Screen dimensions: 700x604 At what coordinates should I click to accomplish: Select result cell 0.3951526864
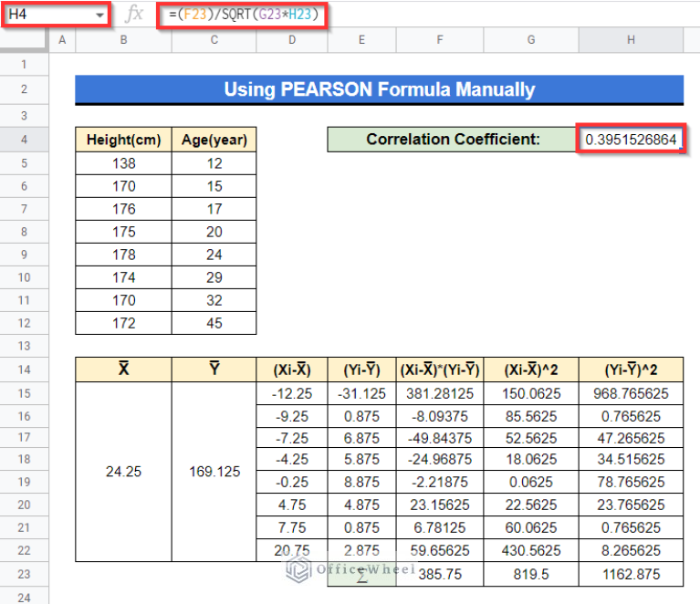click(631, 140)
